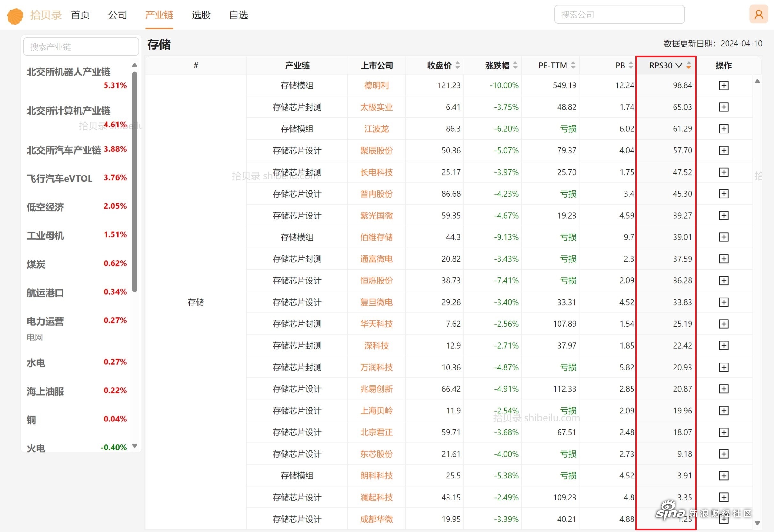Viewport: 774px width, 532px height.
Task: Click the plus icon in 恒烁股份 row
Action: [x=723, y=280]
